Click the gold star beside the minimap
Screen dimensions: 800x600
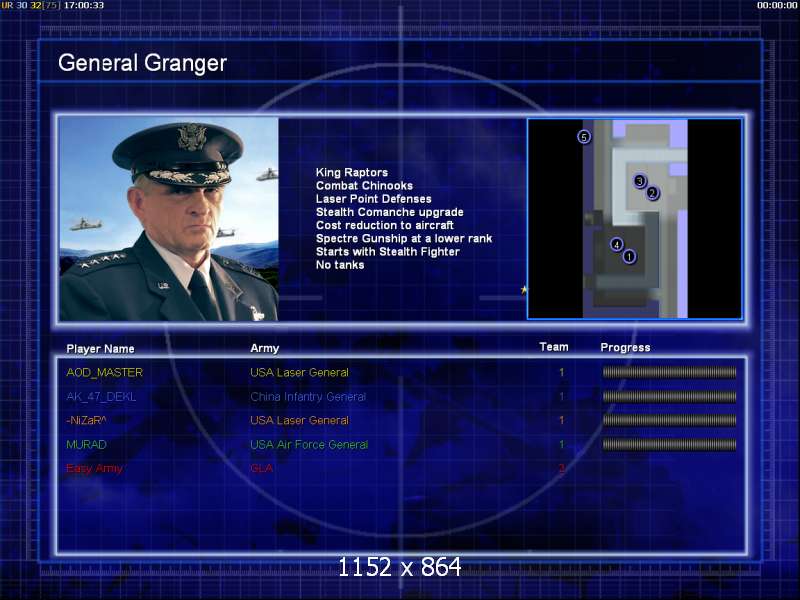point(523,290)
